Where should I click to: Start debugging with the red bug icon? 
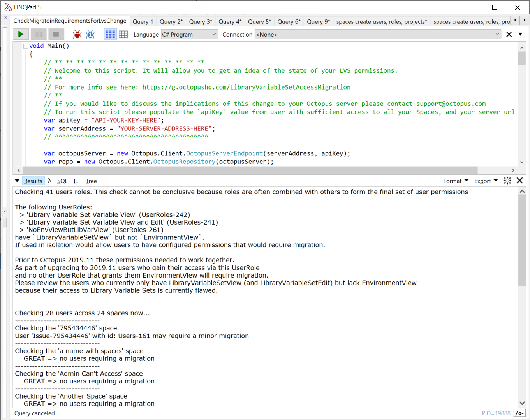[x=77, y=34]
